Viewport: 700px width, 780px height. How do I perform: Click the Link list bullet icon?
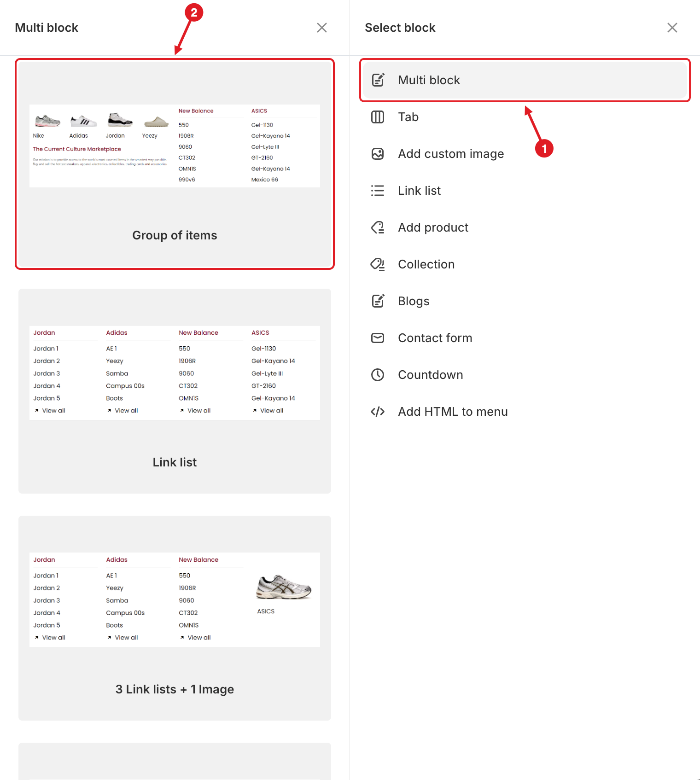tap(378, 191)
